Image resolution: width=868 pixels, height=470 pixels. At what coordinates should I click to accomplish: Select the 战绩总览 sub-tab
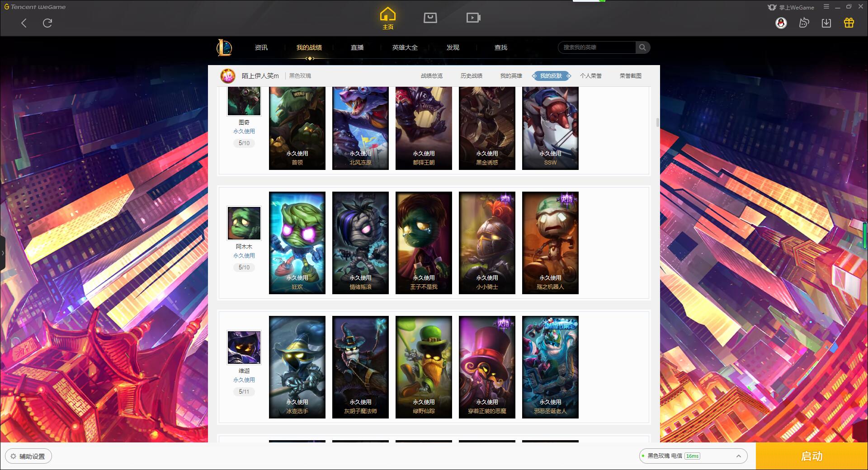point(432,76)
